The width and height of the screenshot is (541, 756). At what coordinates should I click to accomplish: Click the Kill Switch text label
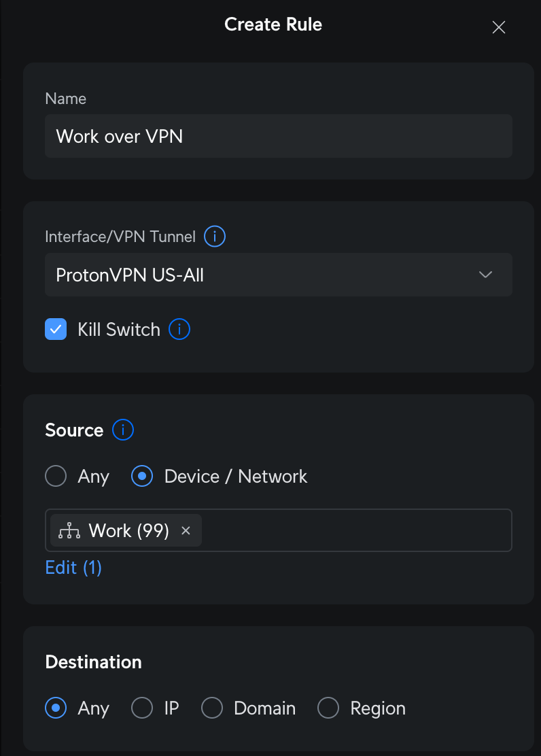pyautogui.click(x=119, y=330)
